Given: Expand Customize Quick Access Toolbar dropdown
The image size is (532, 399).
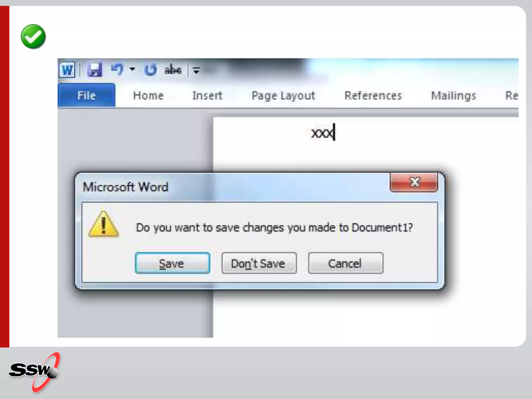Looking at the screenshot, I should [196, 70].
